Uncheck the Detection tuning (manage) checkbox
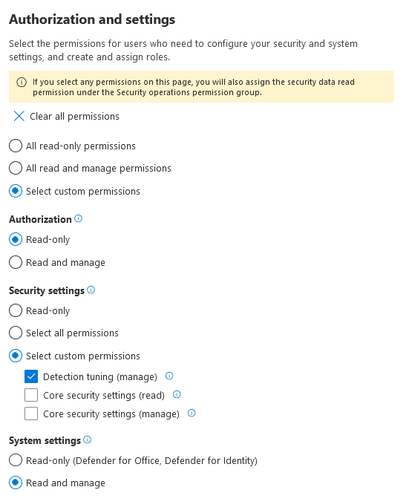 (31, 377)
